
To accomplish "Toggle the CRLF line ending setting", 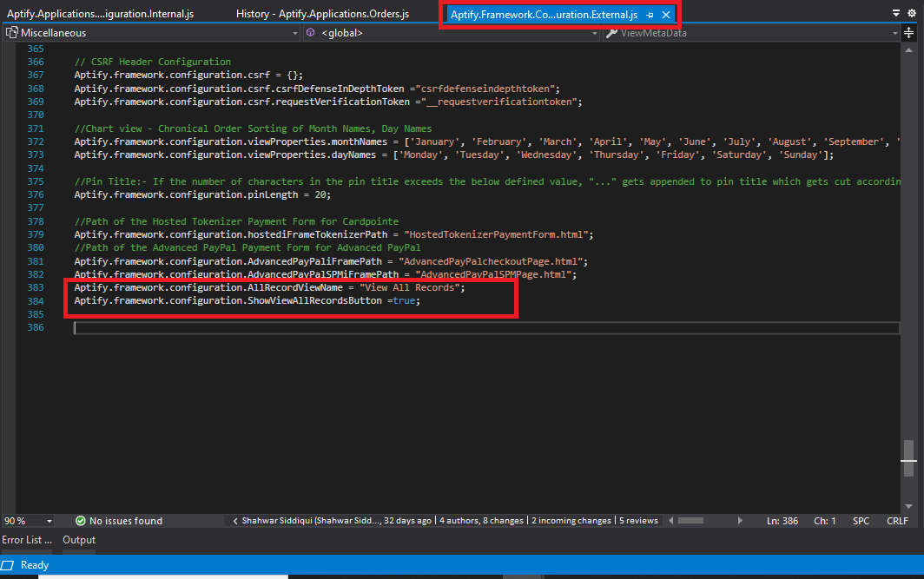I will click(897, 521).
